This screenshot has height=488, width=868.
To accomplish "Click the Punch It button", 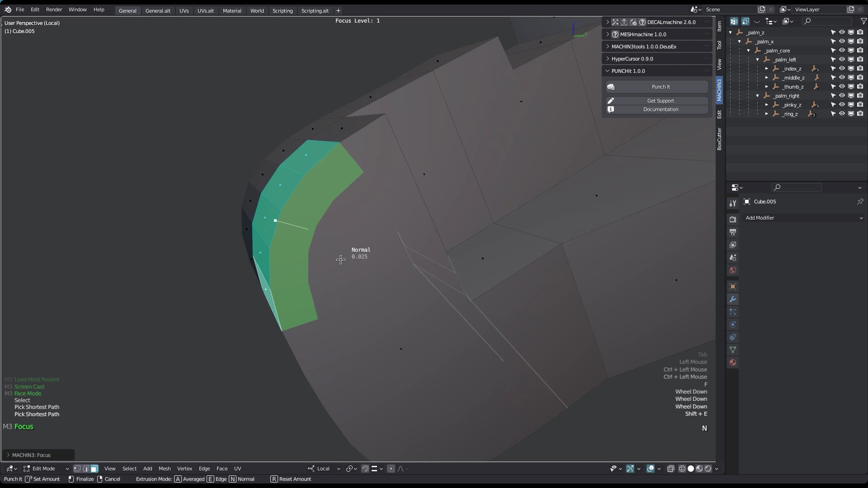I will click(x=660, y=86).
